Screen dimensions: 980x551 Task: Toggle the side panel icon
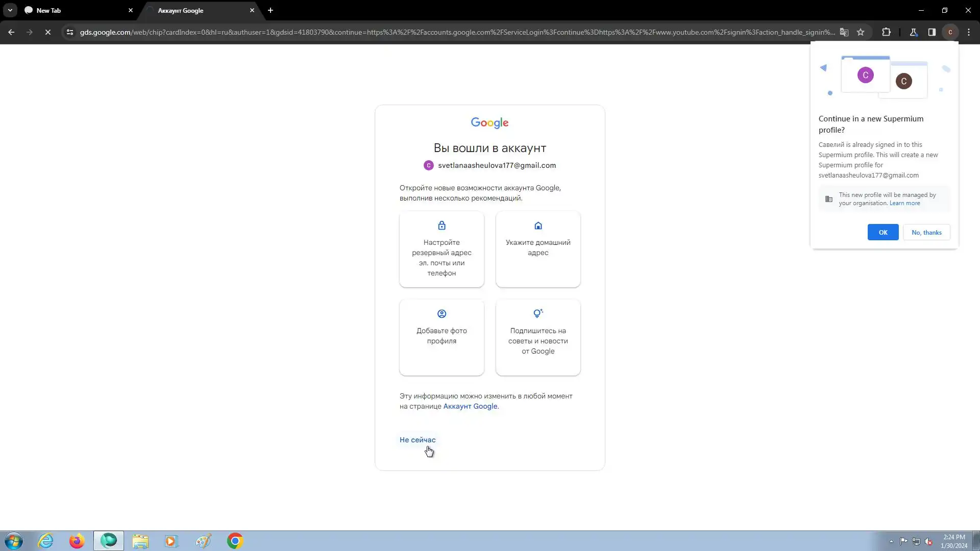932,32
